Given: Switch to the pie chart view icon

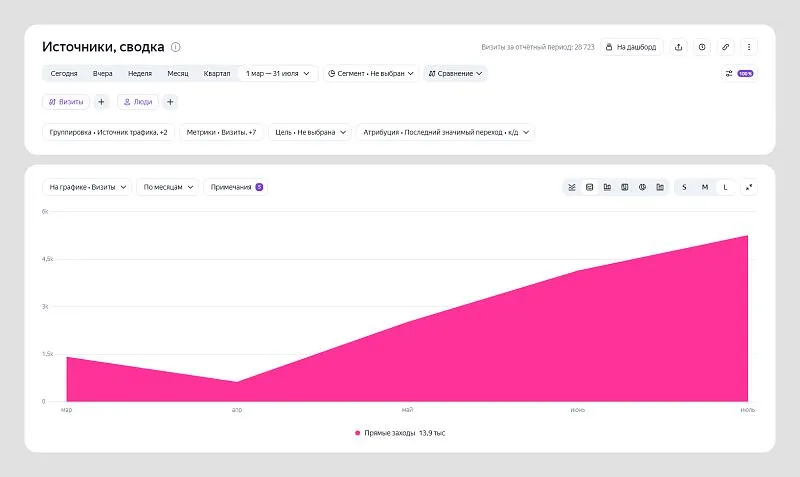Looking at the screenshot, I should 642,187.
